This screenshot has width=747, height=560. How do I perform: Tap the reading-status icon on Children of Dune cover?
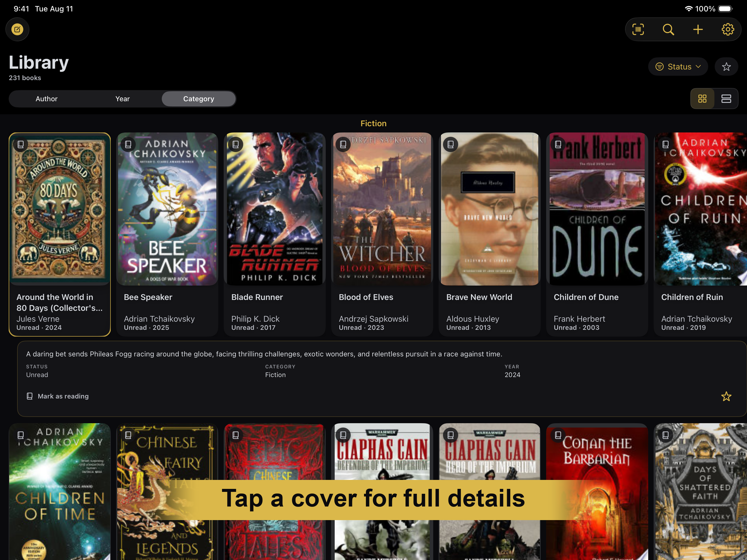[558, 144]
